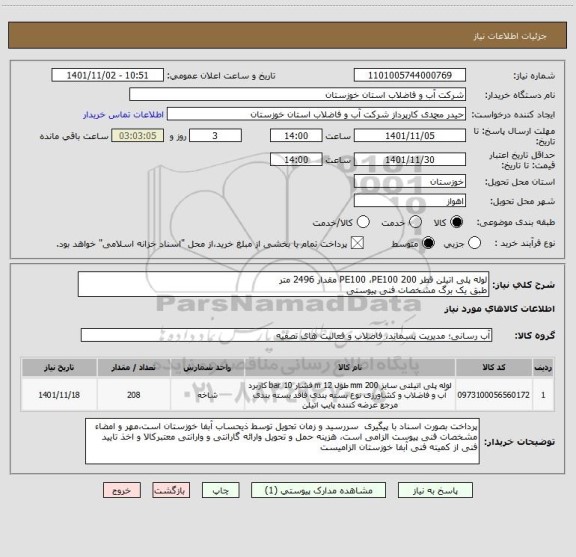
Task: Click the پاسخ به نیاز button
Action: pos(435,490)
